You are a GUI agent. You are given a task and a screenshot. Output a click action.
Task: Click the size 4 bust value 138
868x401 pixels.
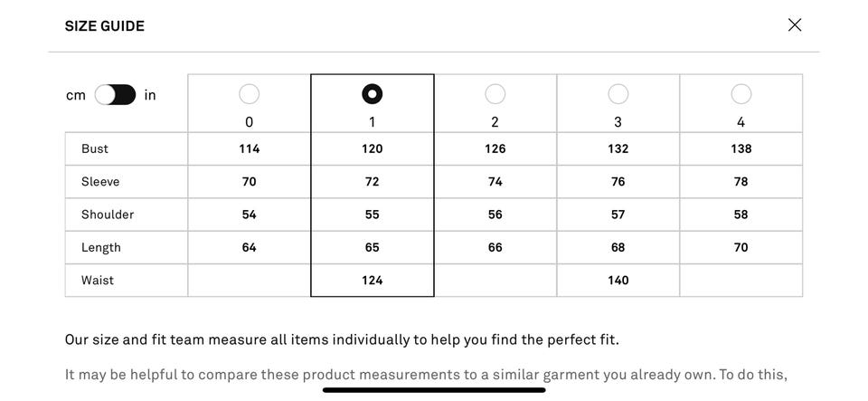(x=741, y=148)
